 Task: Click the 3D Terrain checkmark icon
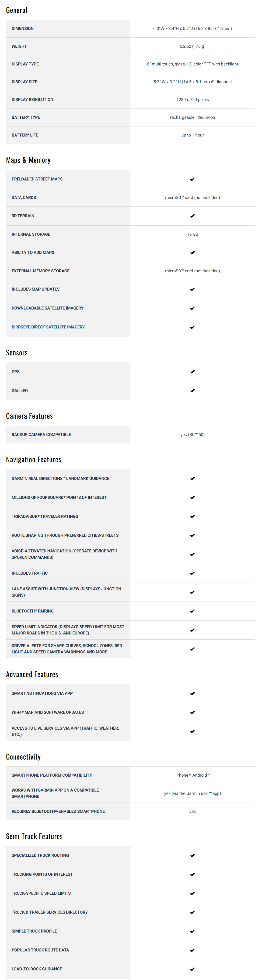click(192, 216)
